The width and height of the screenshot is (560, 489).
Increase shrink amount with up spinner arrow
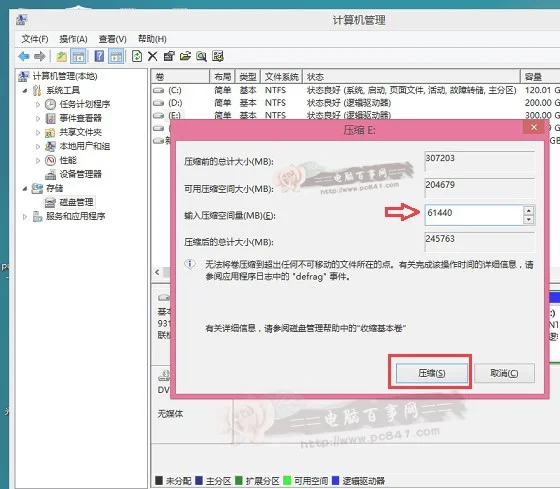[529, 210]
